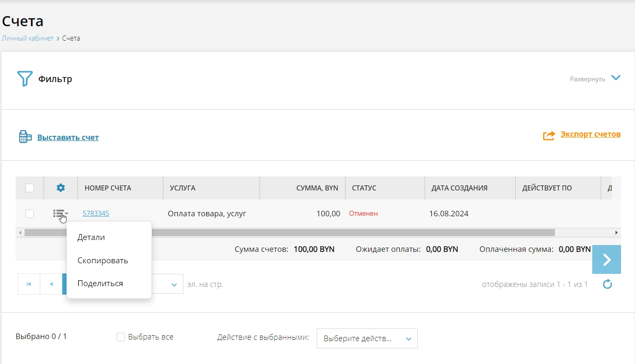Open the Личный кабинет breadcrumb link
Image resolution: width=635 pixels, height=364 pixels.
click(x=28, y=38)
